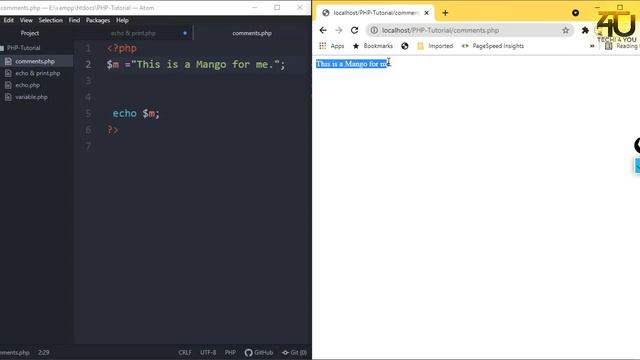This screenshot has width=640, height=360.
Task: Click the file icon beside echo.php
Action: point(8,85)
